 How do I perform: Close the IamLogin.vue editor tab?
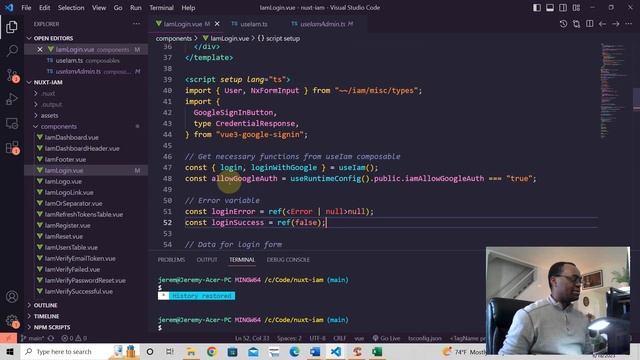217,24
